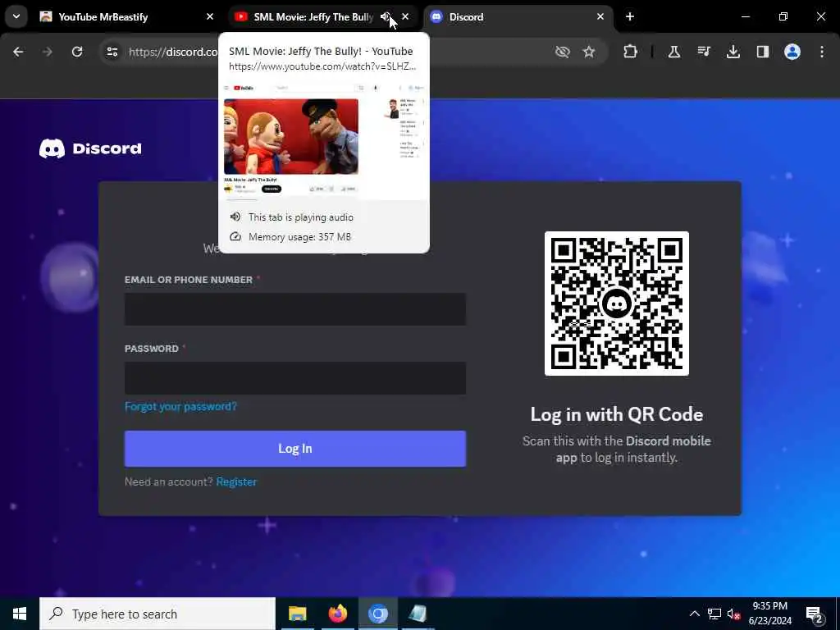840x630 pixels.
Task: Open the muted volume tray icon
Action: [x=733, y=614]
